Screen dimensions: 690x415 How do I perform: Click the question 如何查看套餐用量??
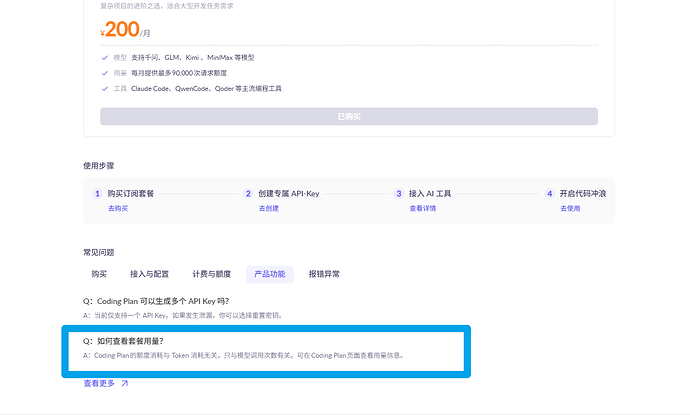click(x=123, y=341)
